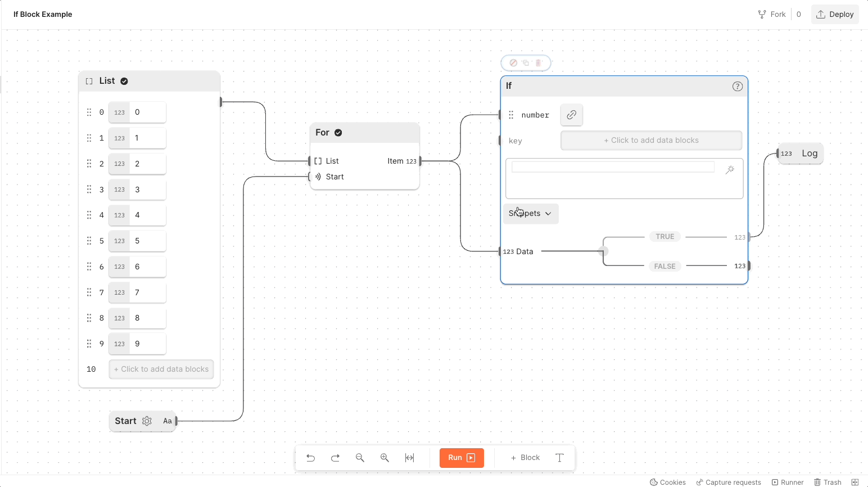Screen dimensions: 868x487
Task: Open the Start block settings gear
Action: point(147,421)
